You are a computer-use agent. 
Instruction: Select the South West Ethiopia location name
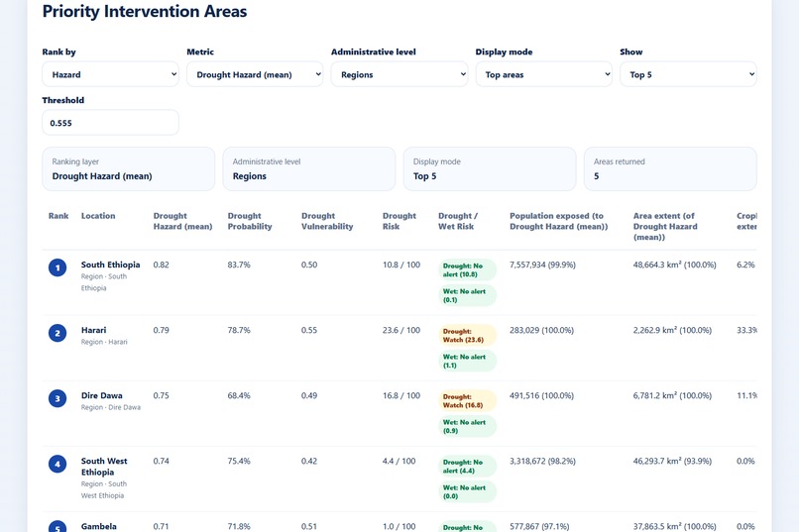point(104,467)
